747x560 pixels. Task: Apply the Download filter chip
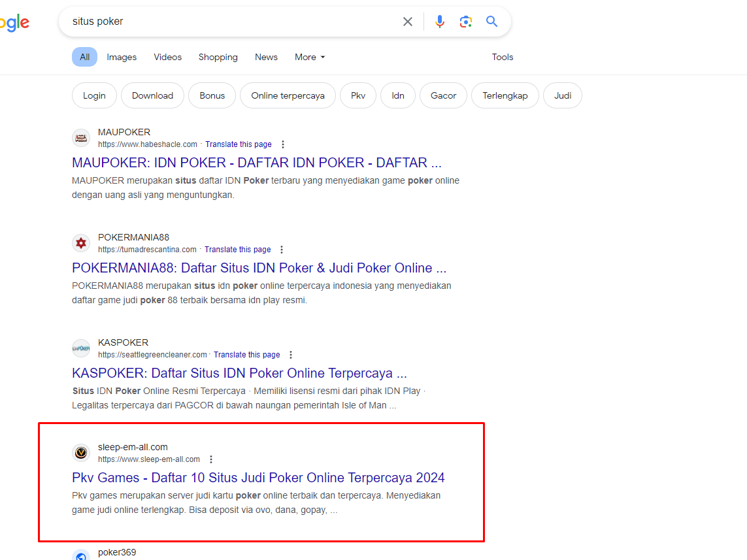152,95
